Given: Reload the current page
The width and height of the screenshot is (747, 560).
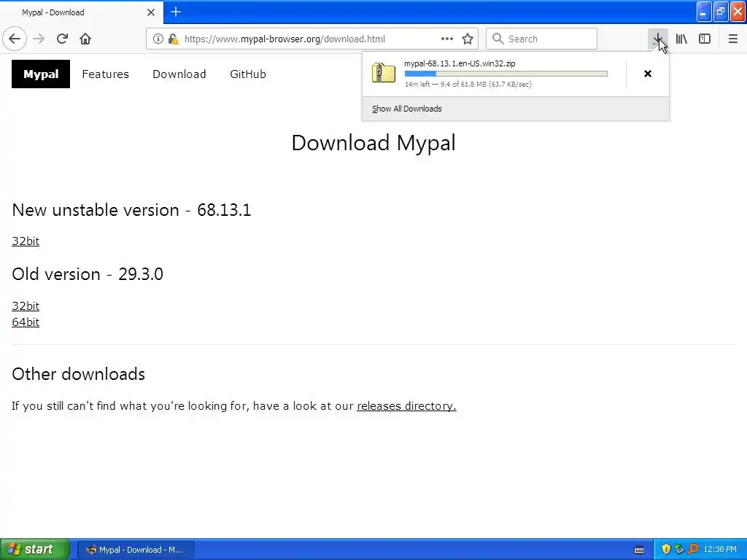Looking at the screenshot, I should (62, 39).
